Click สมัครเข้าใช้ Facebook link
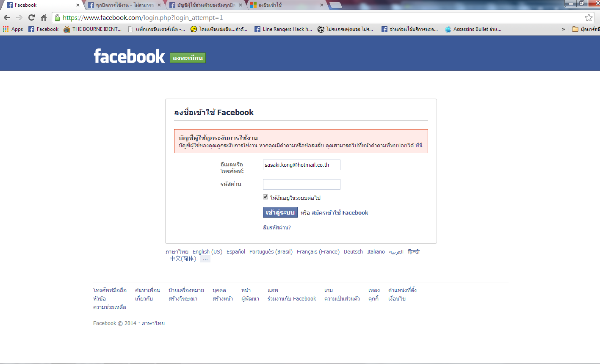Screen dimensions: 600x364 click(340, 213)
